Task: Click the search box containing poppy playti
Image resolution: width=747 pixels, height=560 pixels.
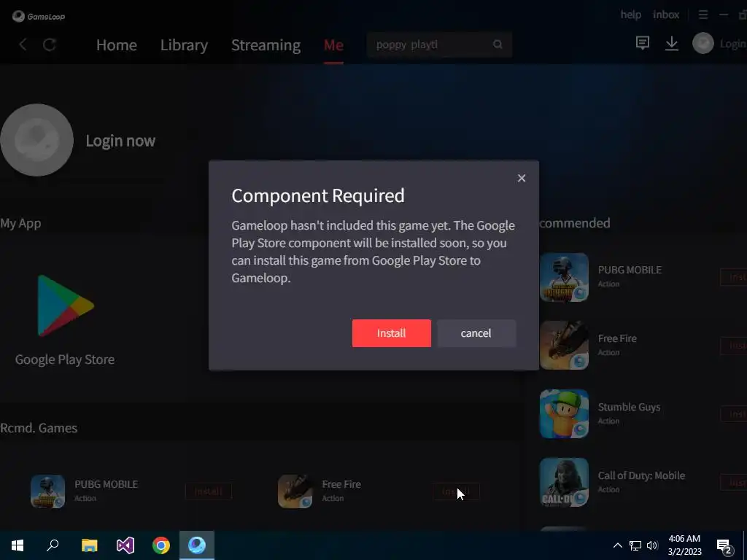Action: [438, 44]
